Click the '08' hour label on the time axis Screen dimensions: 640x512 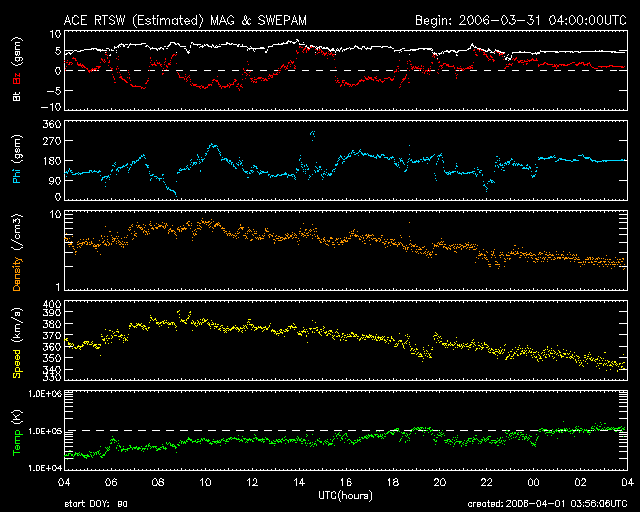(158, 483)
